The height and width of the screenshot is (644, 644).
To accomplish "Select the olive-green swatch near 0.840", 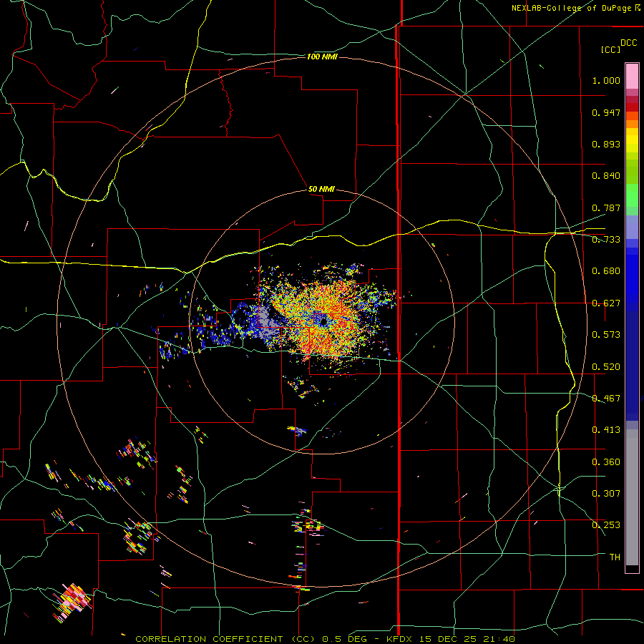I will (632, 171).
